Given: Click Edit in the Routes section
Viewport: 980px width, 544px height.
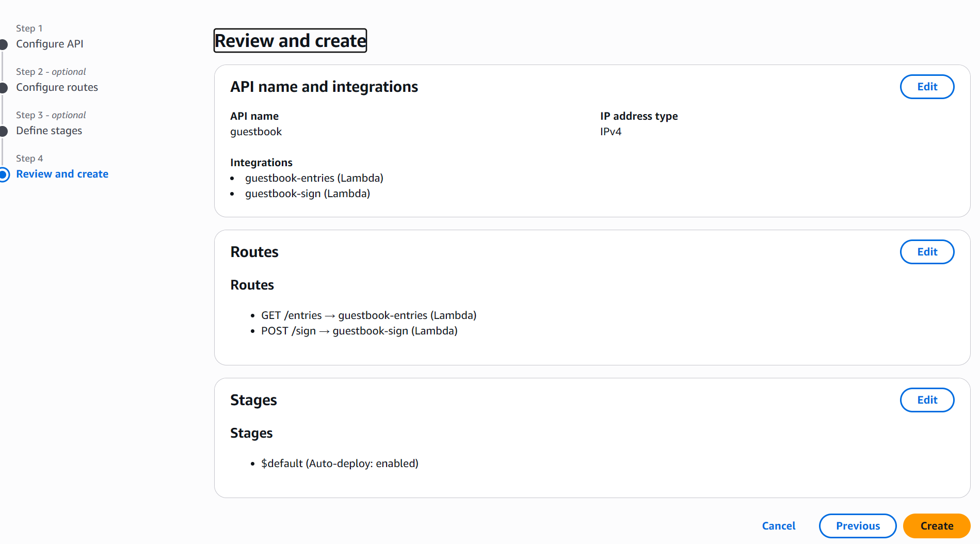Looking at the screenshot, I should point(927,252).
